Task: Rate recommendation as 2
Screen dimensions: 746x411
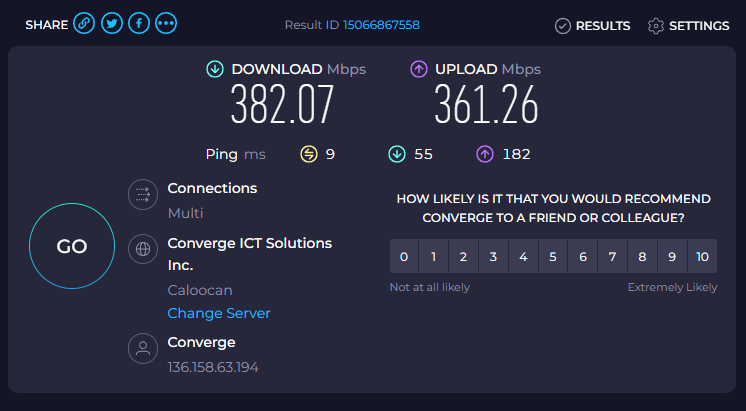Action: tap(463, 256)
